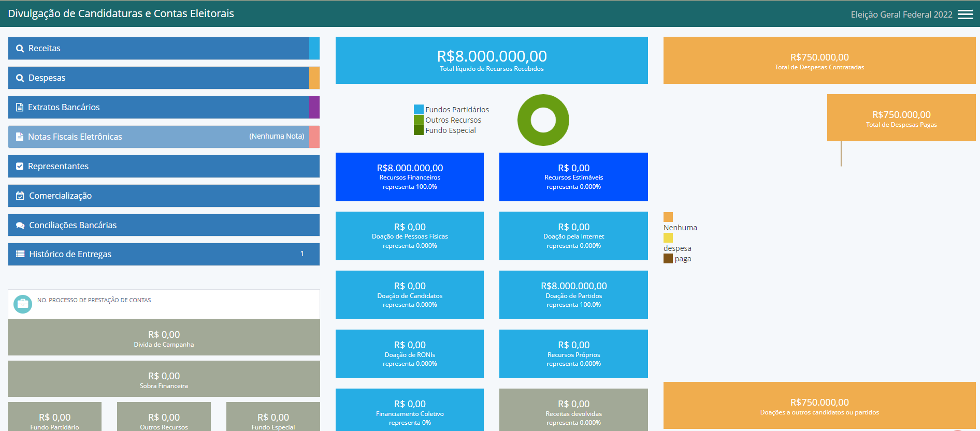Click the file icon for Notas Fiscais Eletrônicas
This screenshot has width=980, height=431.
[x=20, y=137]
